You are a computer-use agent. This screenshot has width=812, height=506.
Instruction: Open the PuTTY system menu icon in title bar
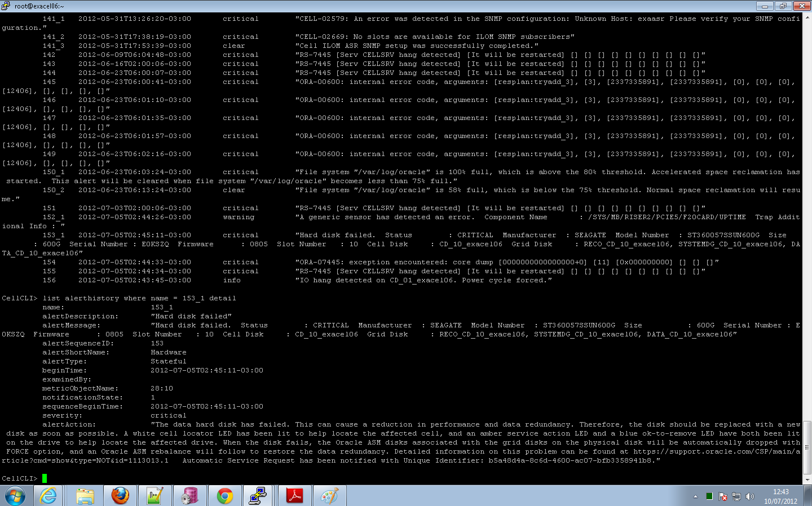6,6
